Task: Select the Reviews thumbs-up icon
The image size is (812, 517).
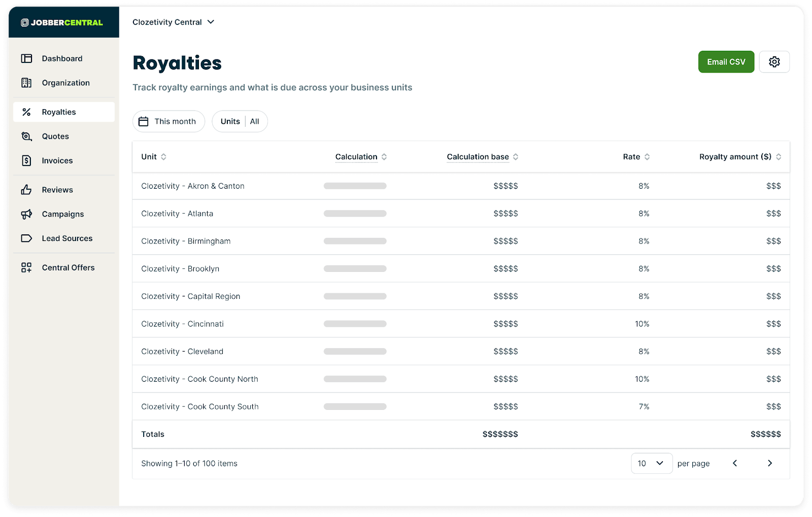Action: pos(27,189)
